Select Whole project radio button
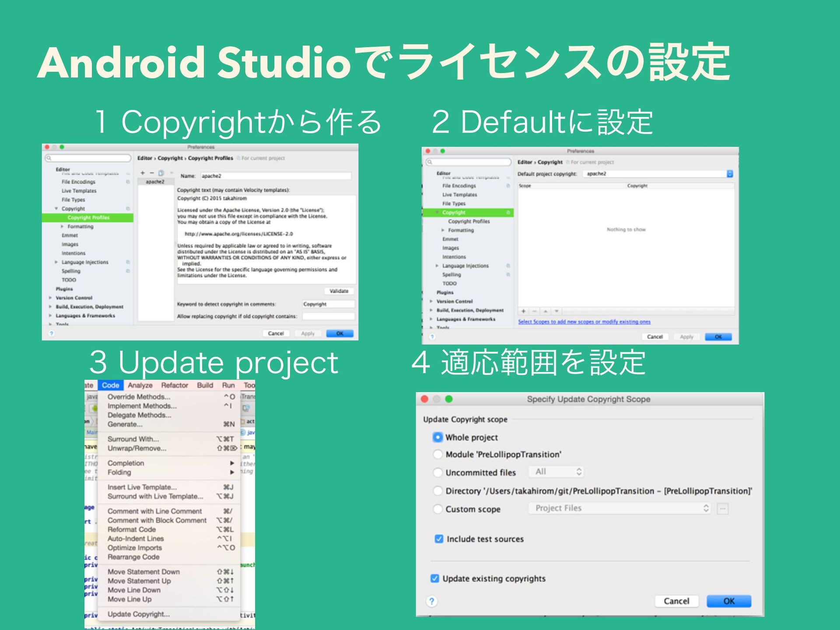Viewport: 840px width, 630px height. (437, 437)
